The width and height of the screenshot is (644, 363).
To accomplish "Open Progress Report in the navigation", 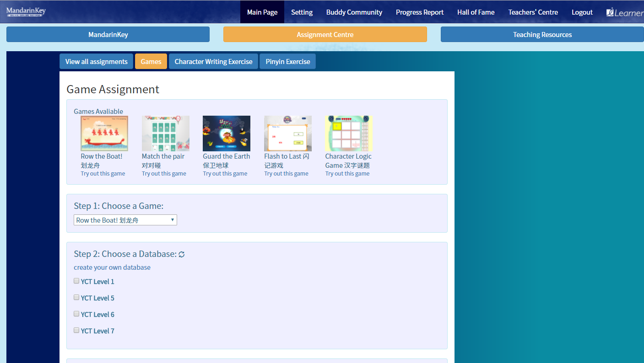I will 420,12.
